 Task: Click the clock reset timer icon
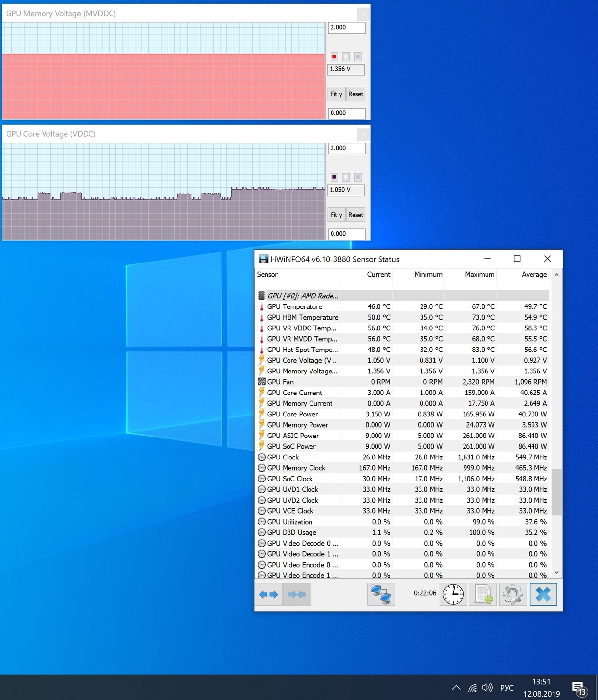[x=453, y=594]
